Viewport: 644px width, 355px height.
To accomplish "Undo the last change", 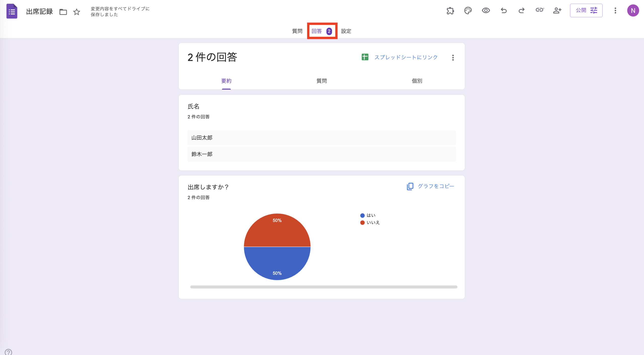I will (x=504, y=11).
